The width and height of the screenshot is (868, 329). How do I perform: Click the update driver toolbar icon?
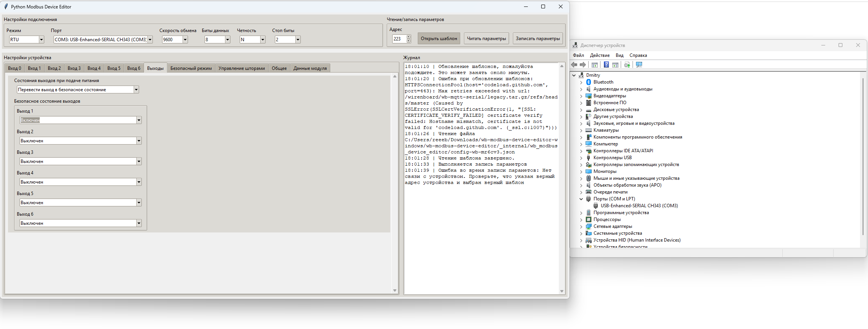627,65
